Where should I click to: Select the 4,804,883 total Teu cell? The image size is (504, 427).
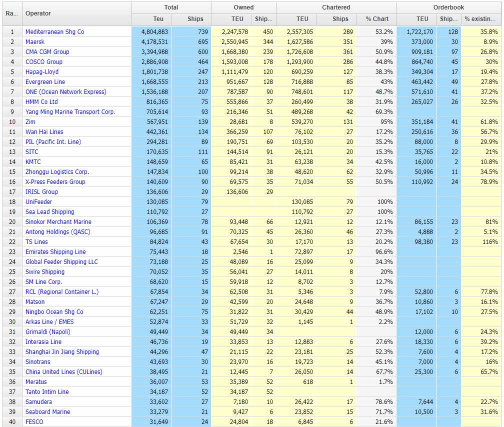pos(151,32)
